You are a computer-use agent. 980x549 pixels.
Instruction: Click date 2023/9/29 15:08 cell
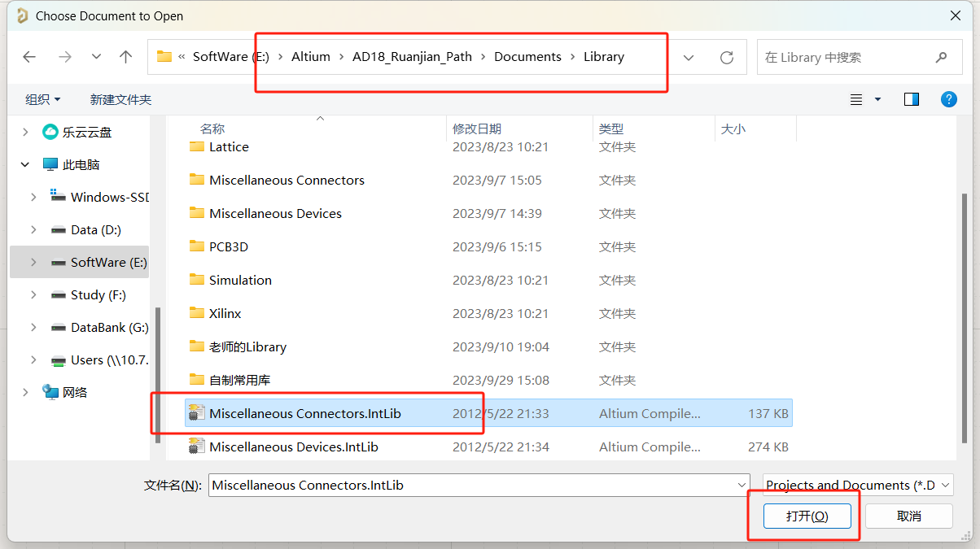point(501,380)
